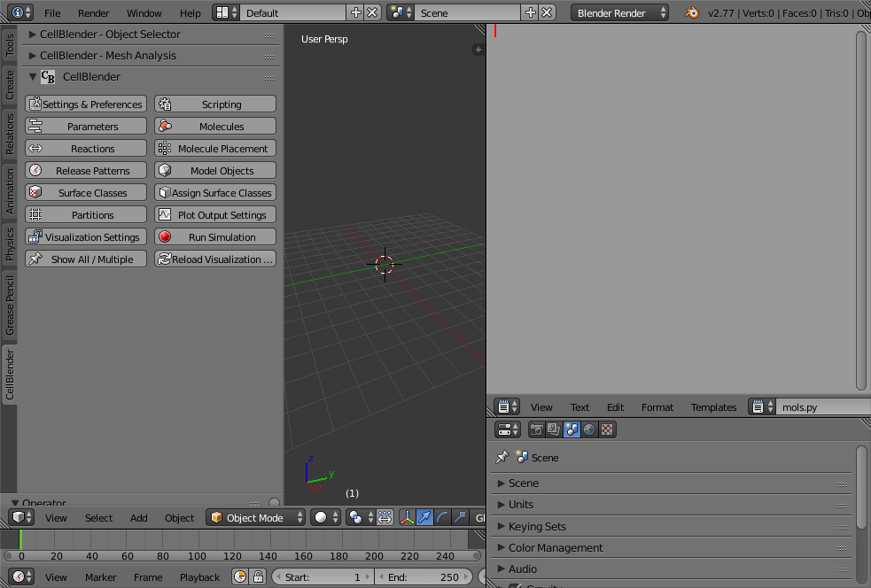Click the mols.py text name field
Image resolution: width=871 pixels, height=588 pixels.
point(823,407)
